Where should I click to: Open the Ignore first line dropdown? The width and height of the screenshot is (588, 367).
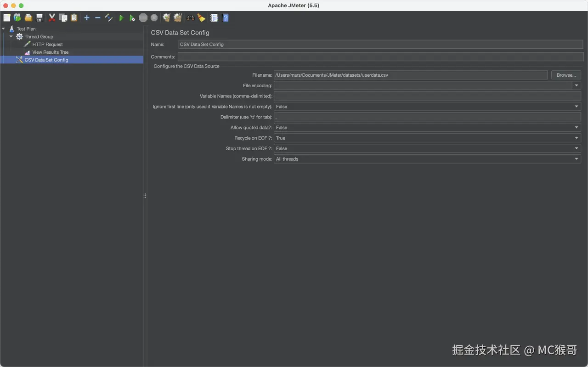click(x=577, y=107)
